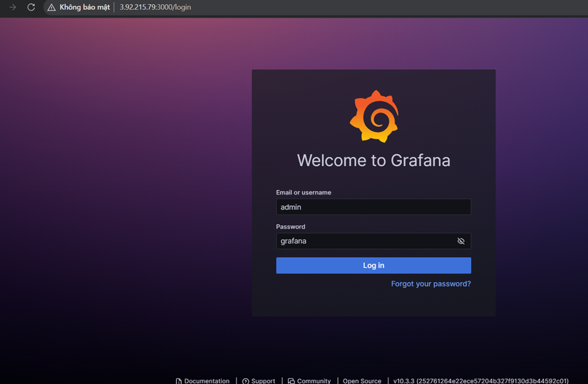Image resolution: width=588 pixels, height=384 pixels.
Task: Open the Documentation footer link
Action: click(x=202, y=380)
